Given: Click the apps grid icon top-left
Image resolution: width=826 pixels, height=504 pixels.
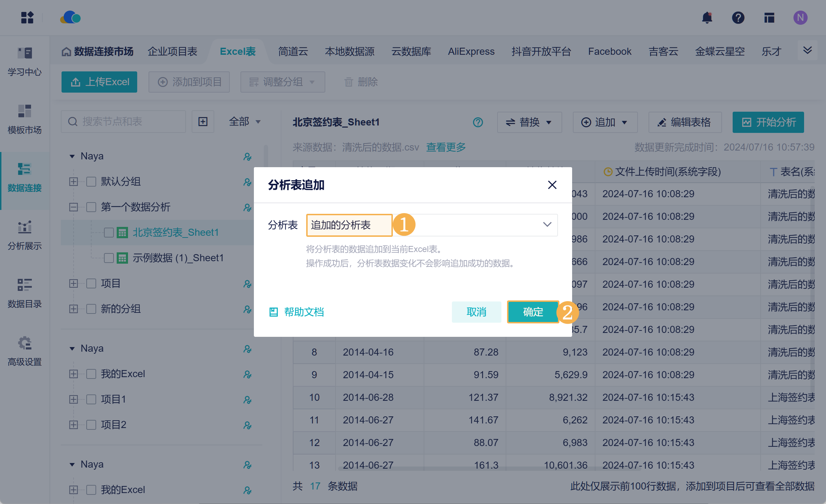Looking at the screenshot, I should [x=27, y=18].
